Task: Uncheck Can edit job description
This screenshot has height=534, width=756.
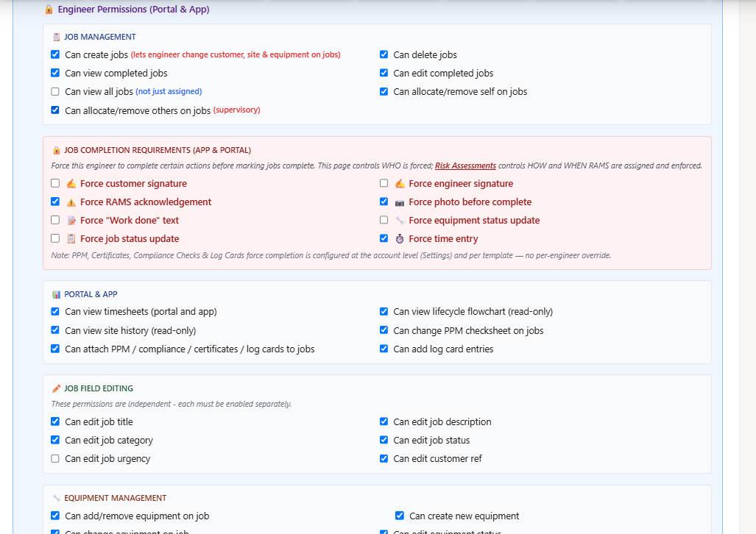Action: tap(384, 421)
